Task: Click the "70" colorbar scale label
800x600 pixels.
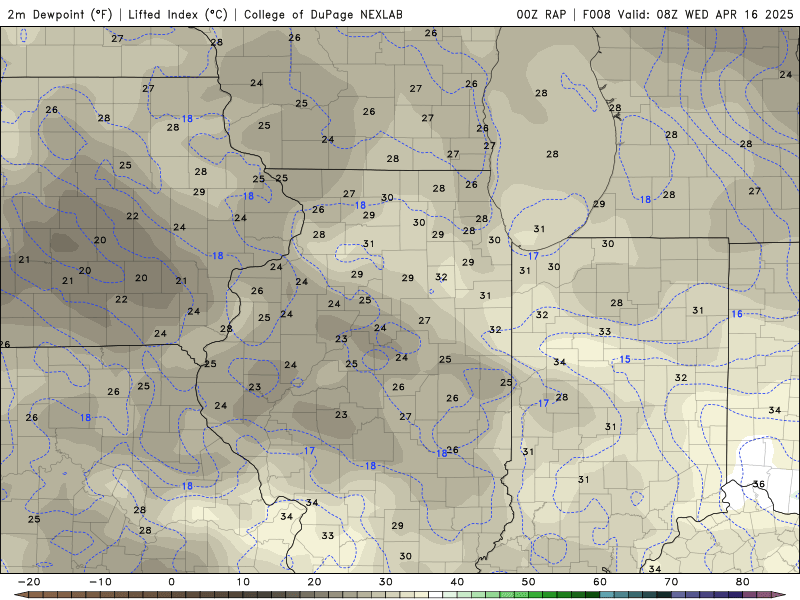Action: (x=671, y=582)
